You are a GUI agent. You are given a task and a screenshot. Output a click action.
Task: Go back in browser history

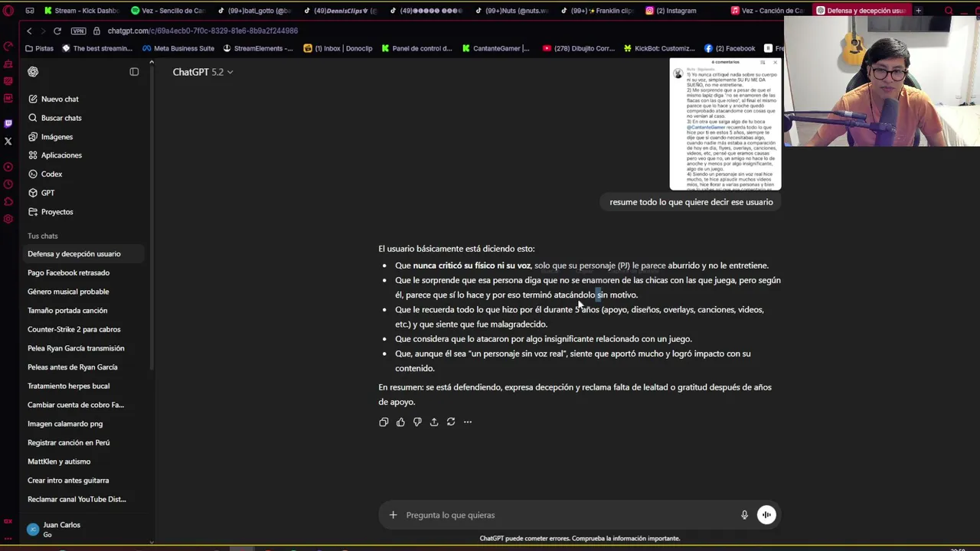(29, 31)
